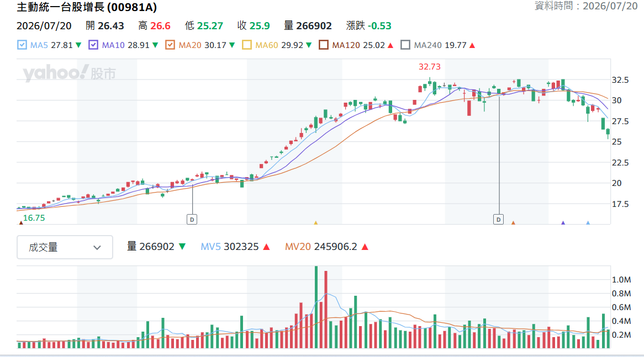Open the 成交量 indicator dropdown

point(65,247)
